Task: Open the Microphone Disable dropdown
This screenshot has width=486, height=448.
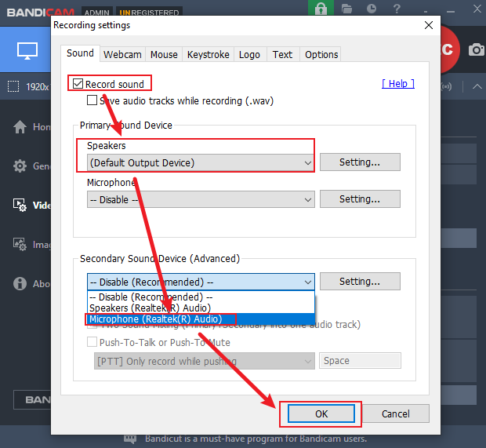Action: click(x=201, y=199)
